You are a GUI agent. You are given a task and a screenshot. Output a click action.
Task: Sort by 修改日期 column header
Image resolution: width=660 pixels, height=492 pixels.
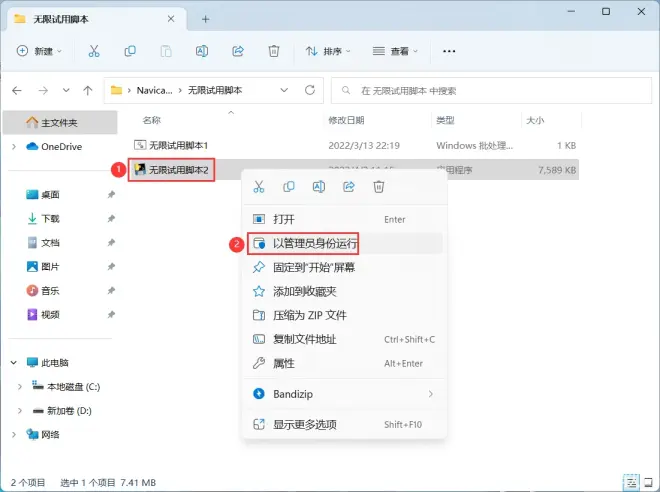click(346, 120)
